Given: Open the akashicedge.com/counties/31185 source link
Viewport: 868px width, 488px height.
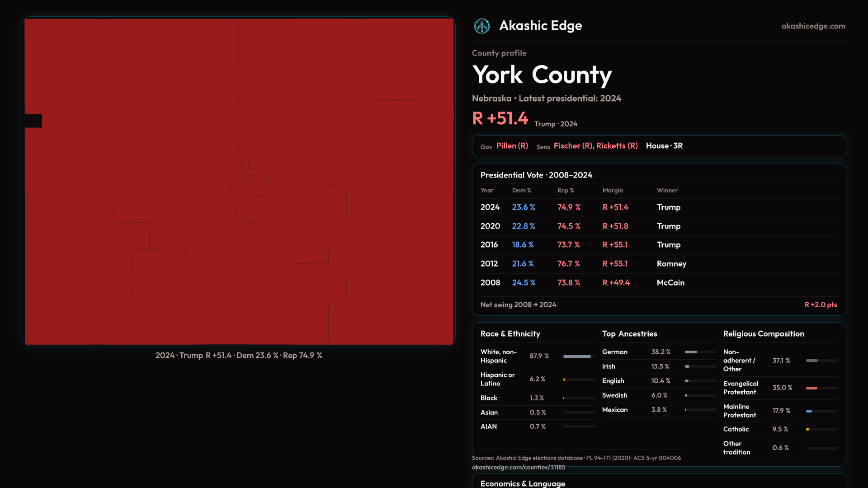Looking at the screenshot, I should [x=518, y=467].
